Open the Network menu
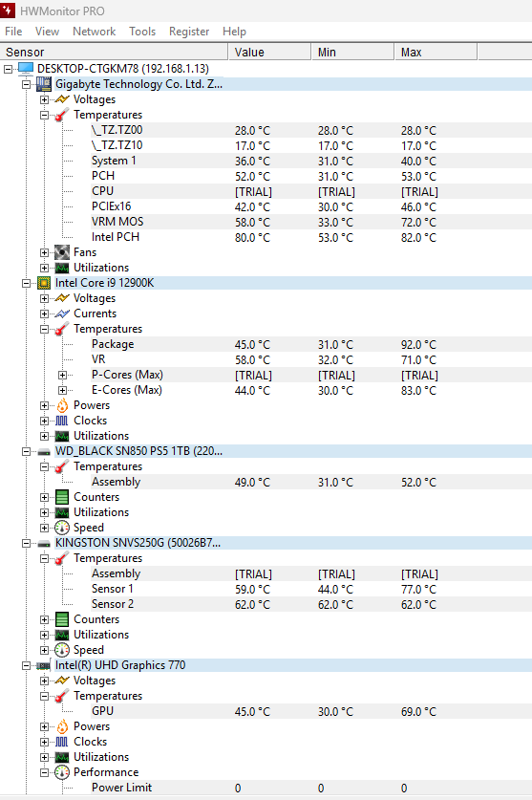The width and height of the screenshot is (532, 800). (95, 32)
